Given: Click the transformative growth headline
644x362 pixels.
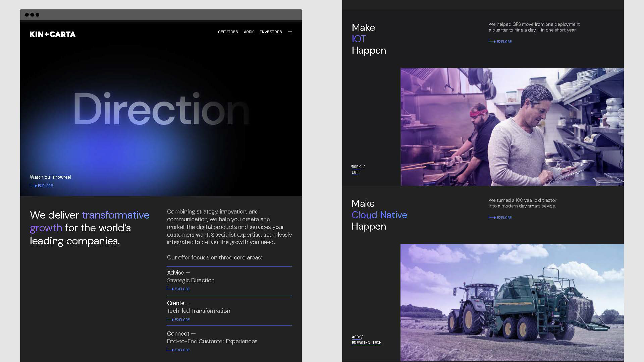Looking at the screenshot, I should pos(90,228).
